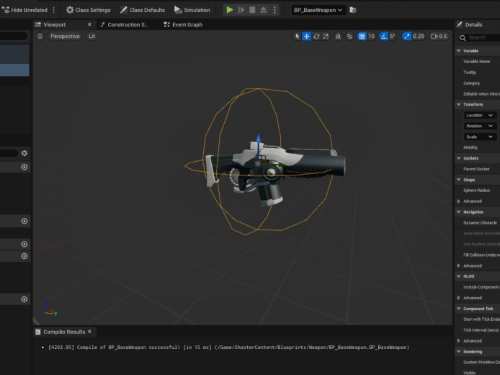
Task: Click the Perspective viewport button
Action: coord(65,36)
